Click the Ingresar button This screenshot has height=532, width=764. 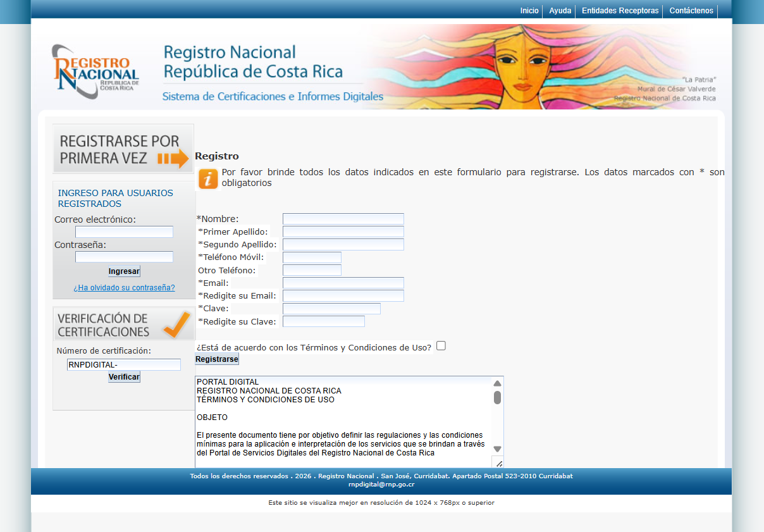point(124,271)
